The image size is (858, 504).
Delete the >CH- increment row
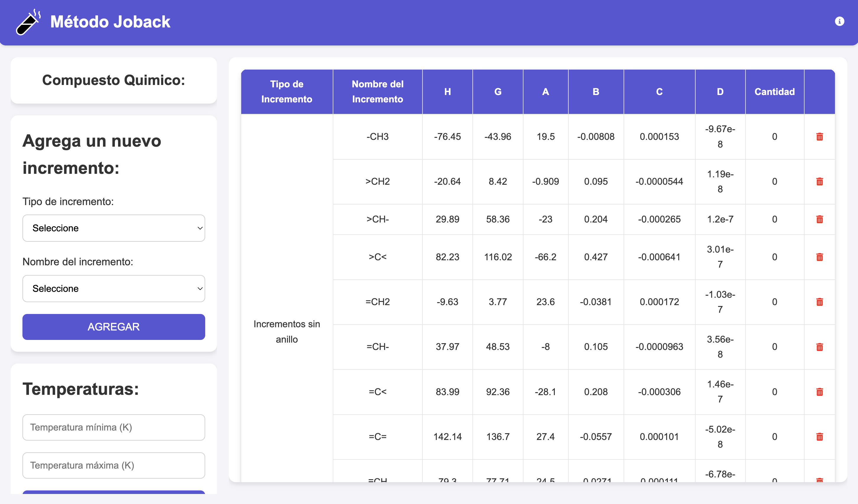coord(820,219)
